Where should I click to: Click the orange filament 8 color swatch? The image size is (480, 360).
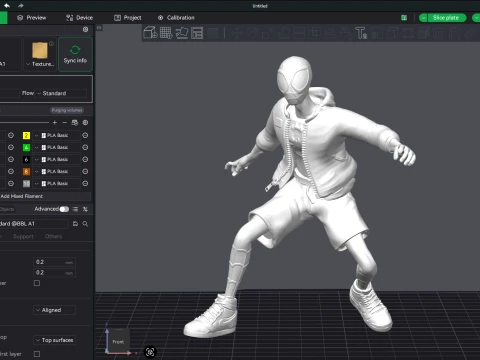[x=26, y=171]
